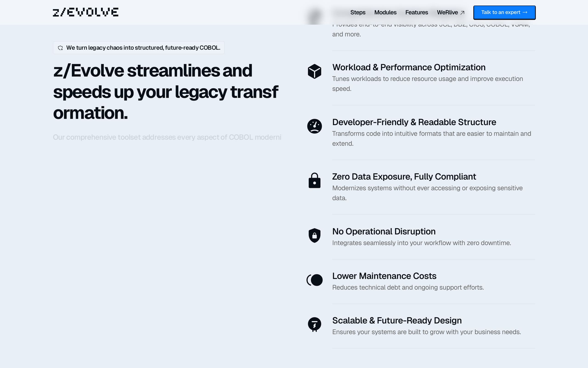
Task: Click the shield lock icon for No Operational Disruption
Action: click(x=314, y=235)
